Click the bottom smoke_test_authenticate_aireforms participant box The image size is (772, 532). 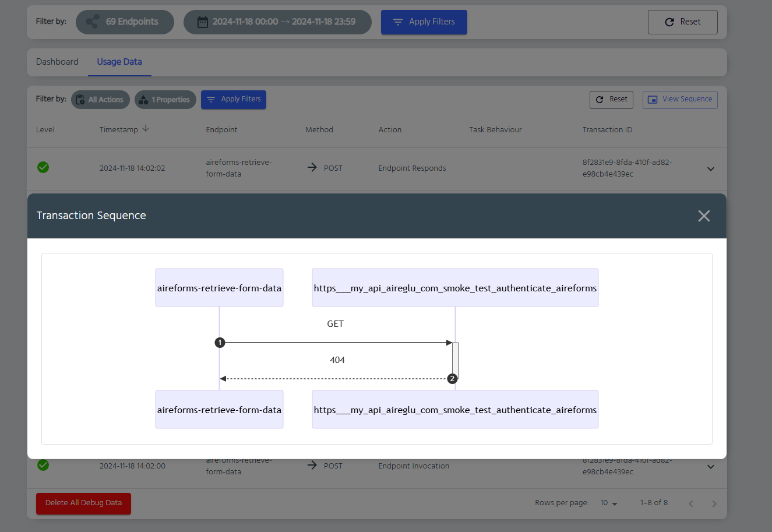tap(455, 410)
